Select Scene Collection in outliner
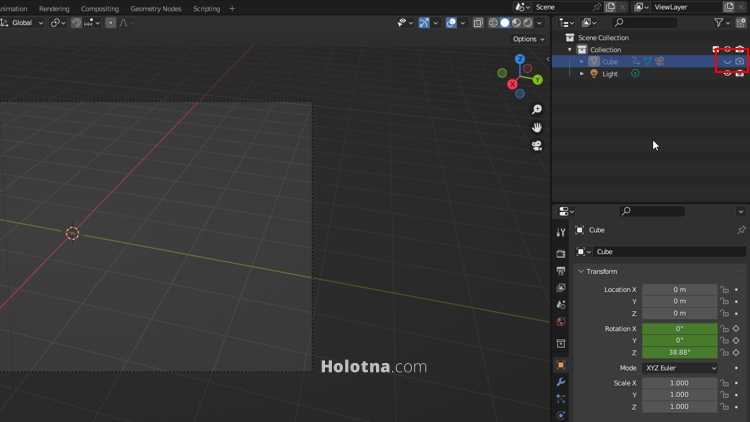750x422 pixels. pyautogui.click(x=603, y=37)
